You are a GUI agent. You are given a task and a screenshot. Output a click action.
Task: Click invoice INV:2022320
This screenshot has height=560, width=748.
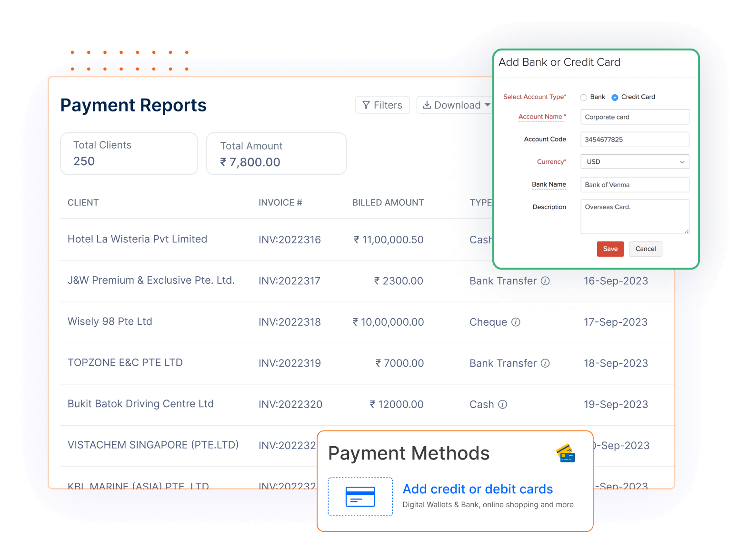(x=290, y=404)
